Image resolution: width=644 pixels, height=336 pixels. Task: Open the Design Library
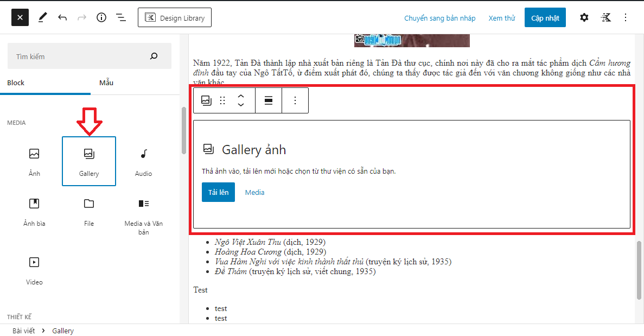point(175,18)
